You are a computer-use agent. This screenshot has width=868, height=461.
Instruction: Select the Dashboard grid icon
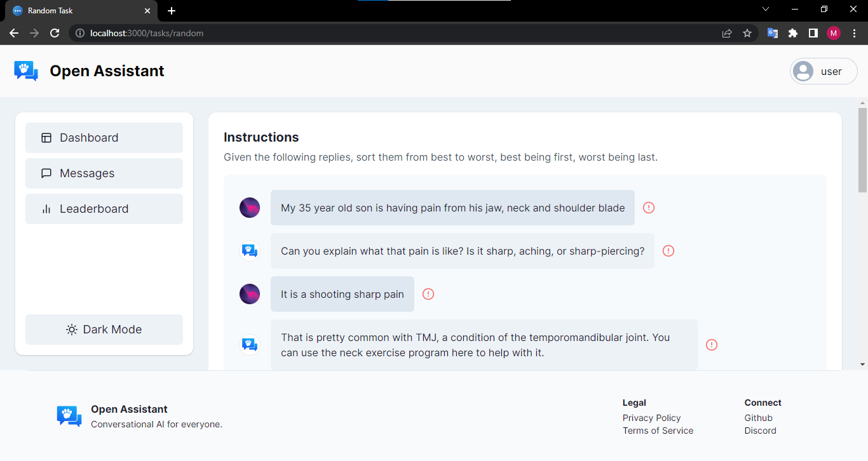point(46,137)
